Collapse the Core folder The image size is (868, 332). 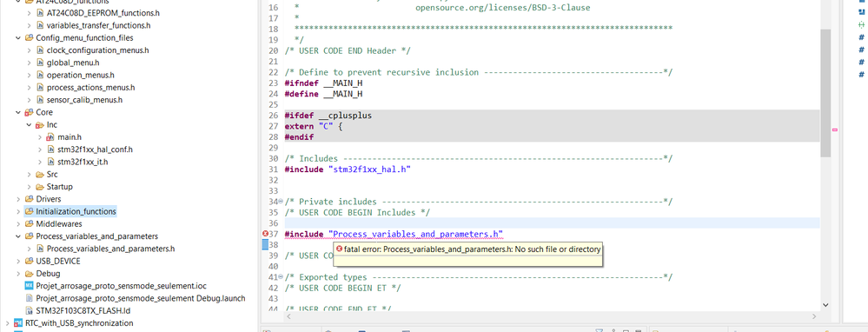coord(18,112)
